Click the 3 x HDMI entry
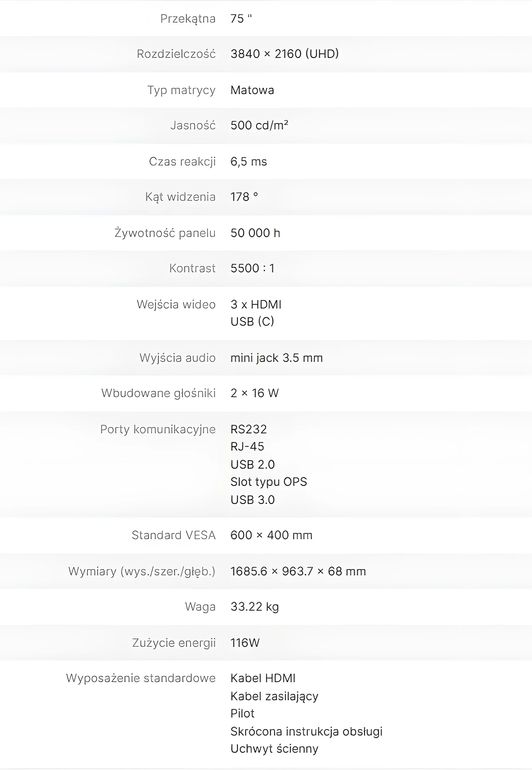Screen dimensions: 532x770 point(256,304)
